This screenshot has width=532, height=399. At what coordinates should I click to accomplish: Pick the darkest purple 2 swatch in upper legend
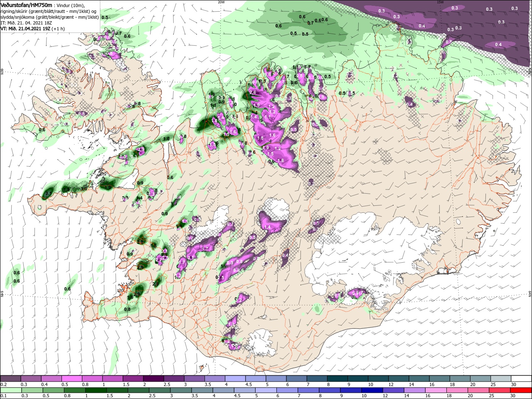pos(153,379)
